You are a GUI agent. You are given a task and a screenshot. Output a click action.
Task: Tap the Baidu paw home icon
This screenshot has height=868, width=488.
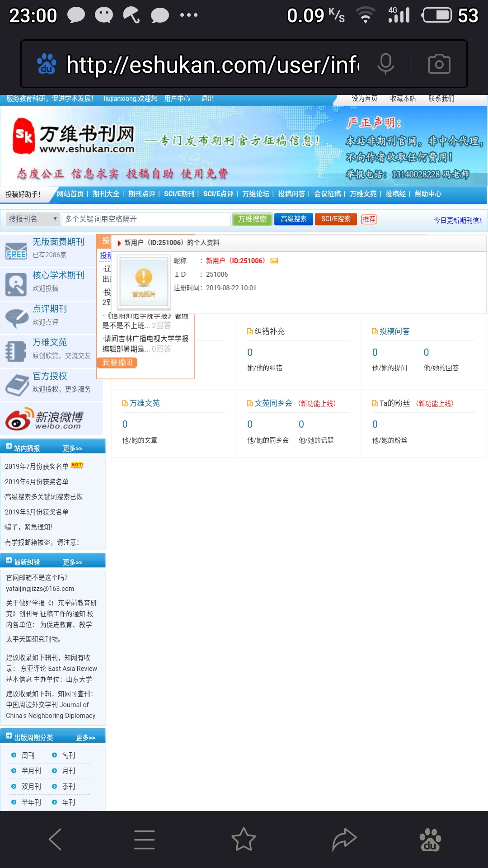430,840
